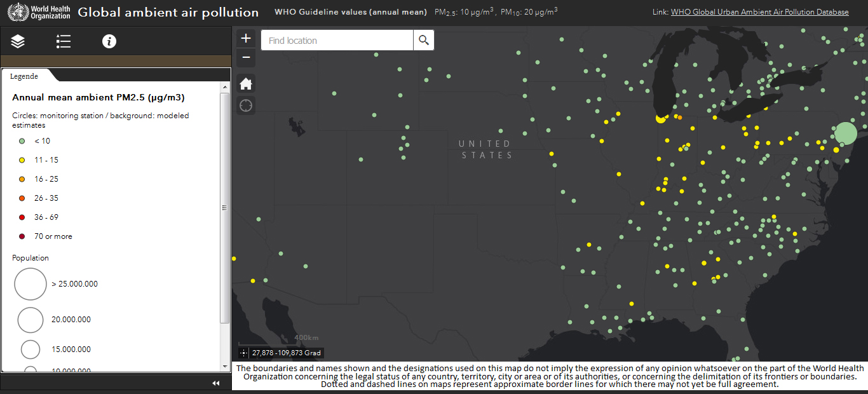
Task: Click the '16 - 25' legend label
Action: 46,179
